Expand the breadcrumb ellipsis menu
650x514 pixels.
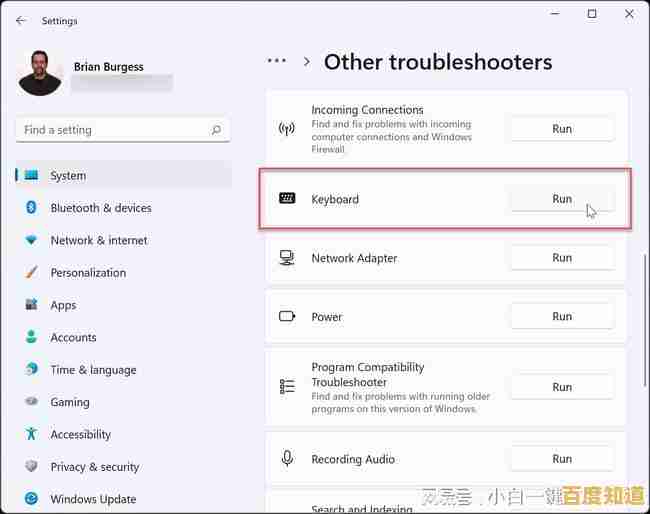pyautogui.click(x=277, y=61)
